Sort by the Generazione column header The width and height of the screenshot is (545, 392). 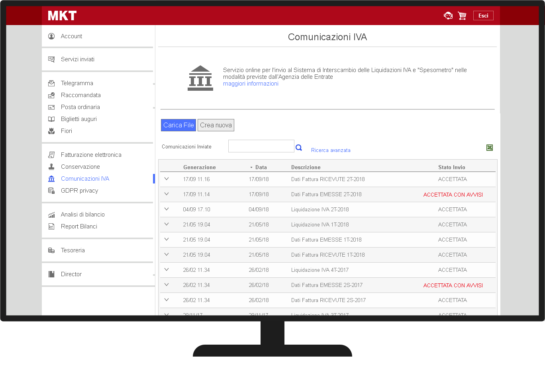tap(200, 167)
